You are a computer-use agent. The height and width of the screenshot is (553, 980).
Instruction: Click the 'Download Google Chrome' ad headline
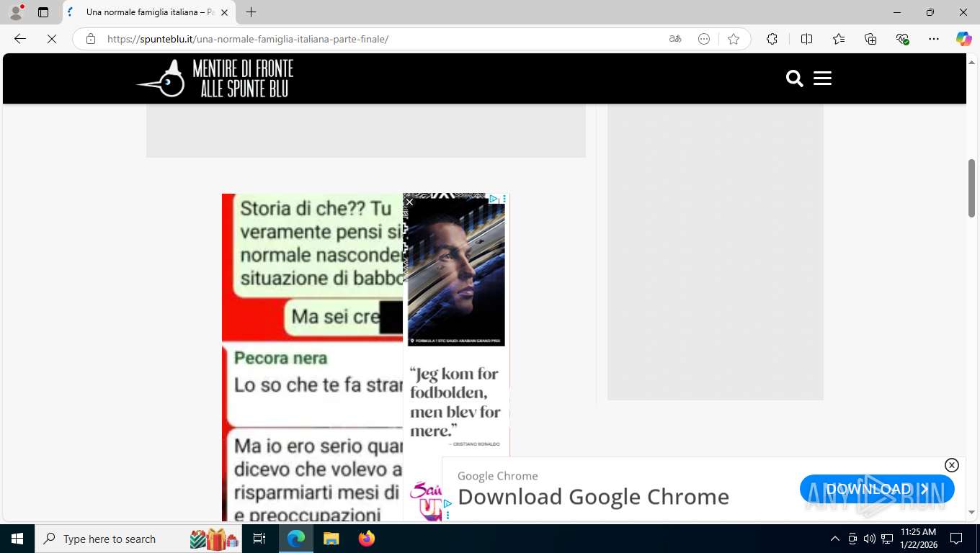[x=593, y=497]
